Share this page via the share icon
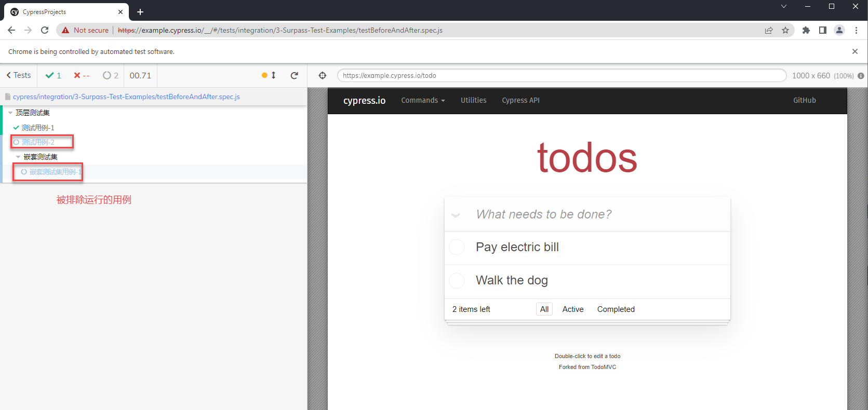Screen dimensions: 868x410 pos(769,30)
